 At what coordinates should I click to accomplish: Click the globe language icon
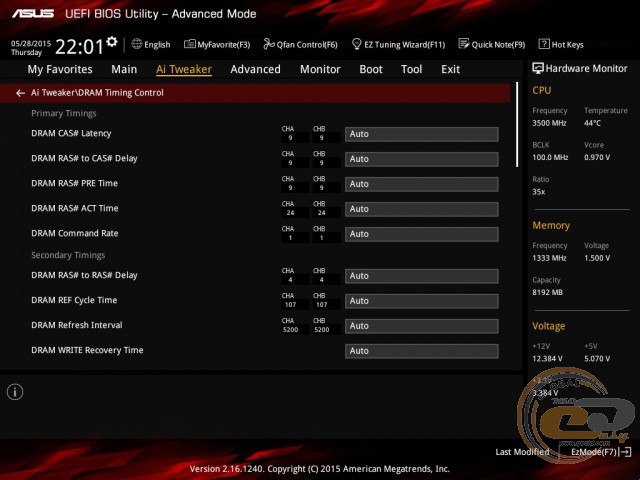136,44
